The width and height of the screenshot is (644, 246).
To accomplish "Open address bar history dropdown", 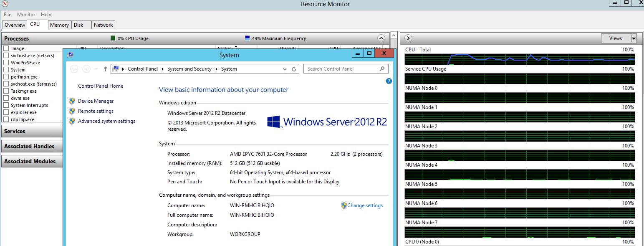I will click(x=285, y=69).
